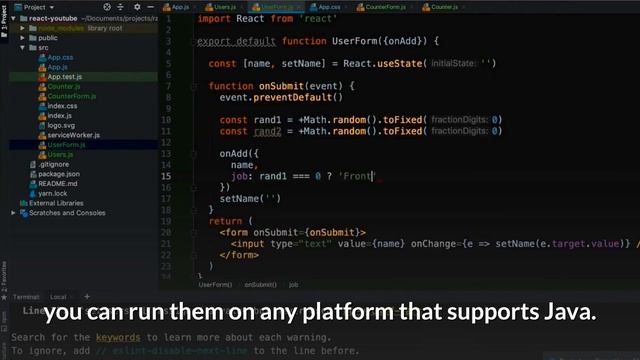Open the Project view dropdown
The width and height of the screenshot is (640, 360).
pyautogui.click(x=34, y=7)
